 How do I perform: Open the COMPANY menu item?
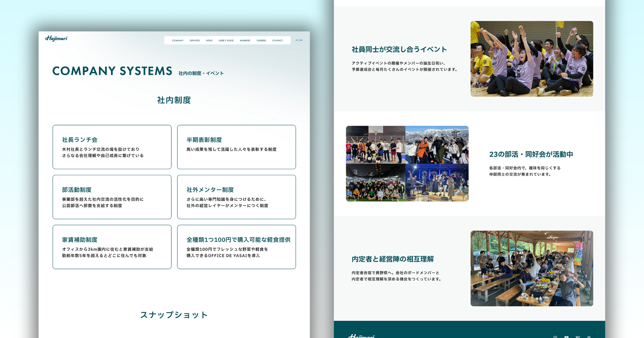click(x=178, y=41)
